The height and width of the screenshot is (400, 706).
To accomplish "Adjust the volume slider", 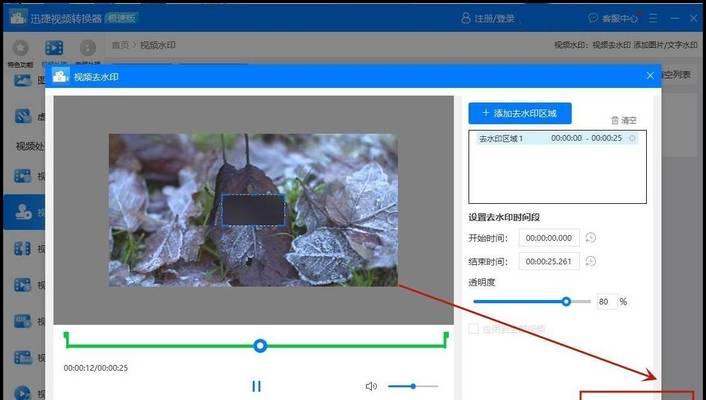I will (413, 386).
